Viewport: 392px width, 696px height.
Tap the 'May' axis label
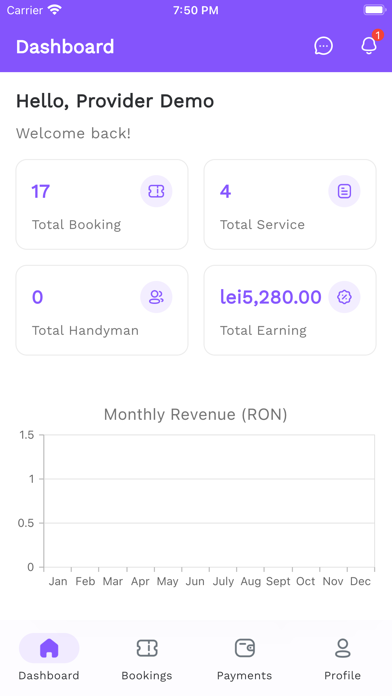click(x=167, y=582)
